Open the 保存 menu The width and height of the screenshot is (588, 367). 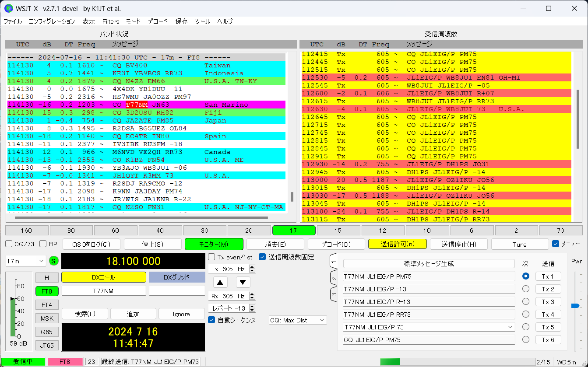click(181, 21)
